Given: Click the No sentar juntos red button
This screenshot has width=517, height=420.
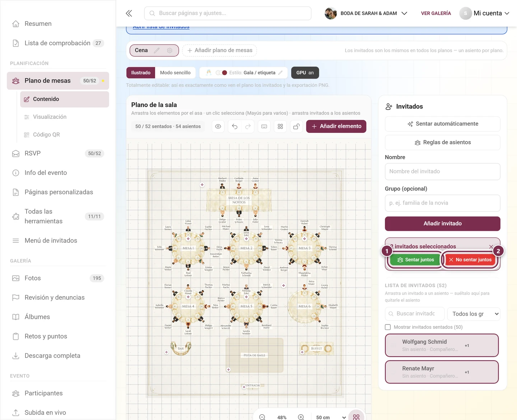Looking at the screenshot, I should 470,260.
